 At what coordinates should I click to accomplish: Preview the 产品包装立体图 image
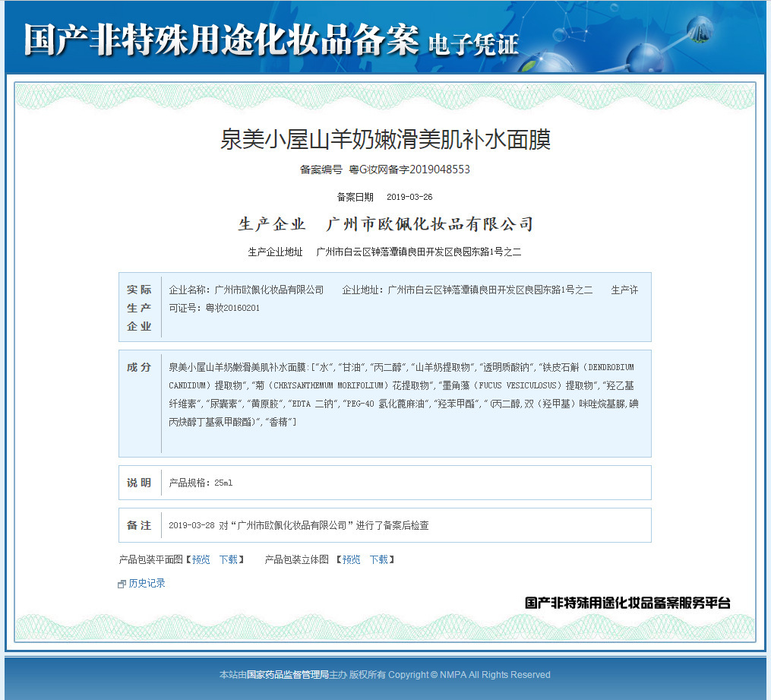[x=351, y=559]
